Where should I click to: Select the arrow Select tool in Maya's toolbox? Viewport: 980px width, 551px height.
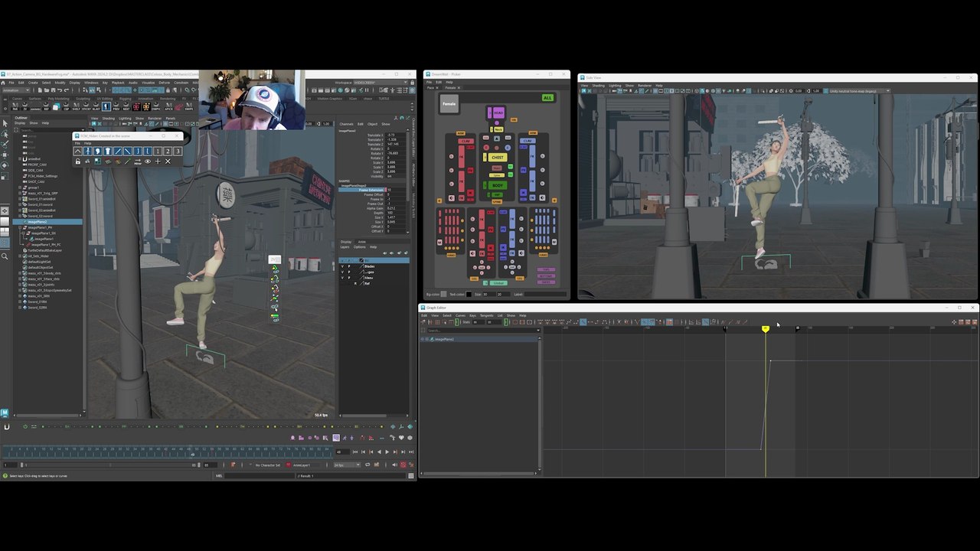click(x=5, y=124)
